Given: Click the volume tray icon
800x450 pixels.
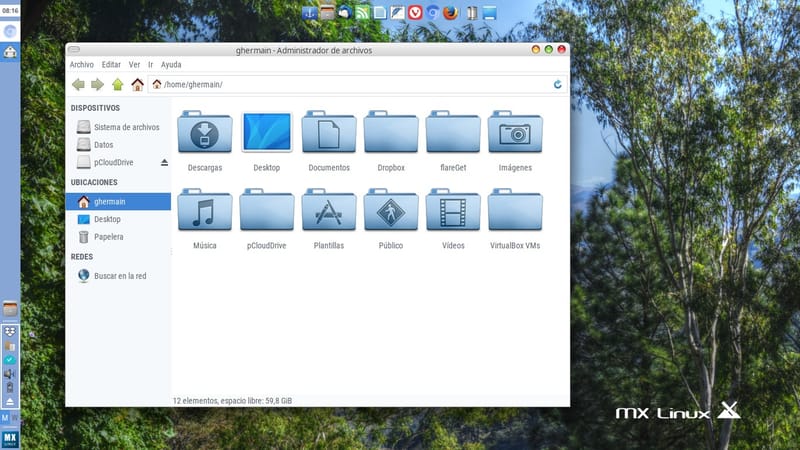Looking at the screenshot, I should pyautogui.click(x=9, y=373).
